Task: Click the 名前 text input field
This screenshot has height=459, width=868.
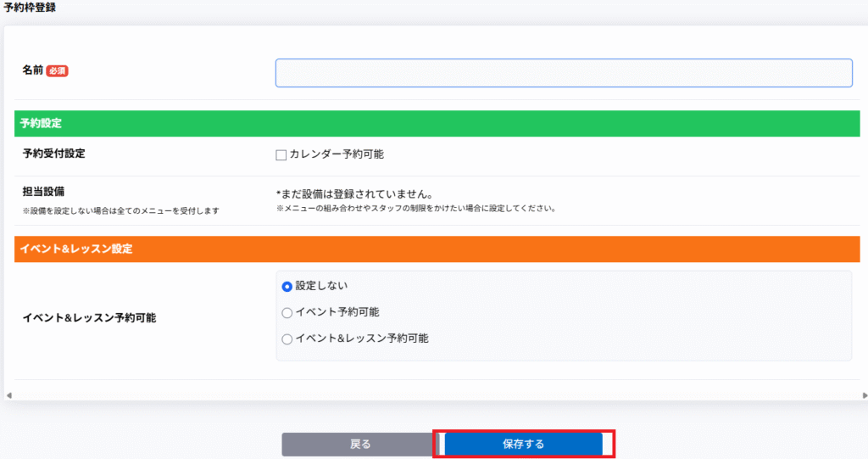Action: coord(563,73)
